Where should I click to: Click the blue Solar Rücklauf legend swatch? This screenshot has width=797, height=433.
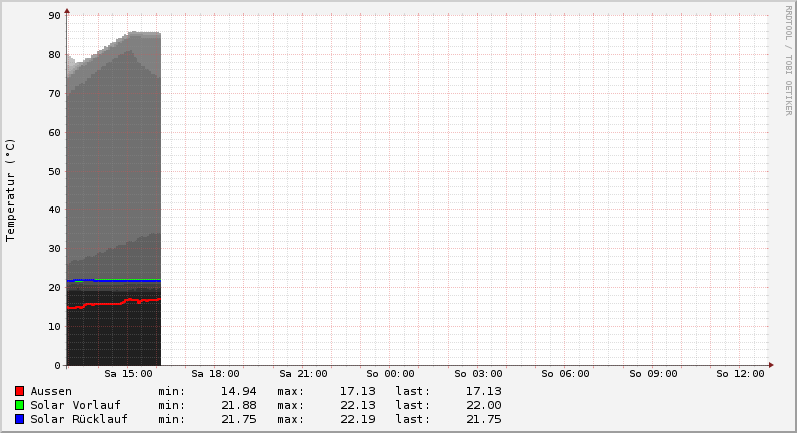click(19, 419)
